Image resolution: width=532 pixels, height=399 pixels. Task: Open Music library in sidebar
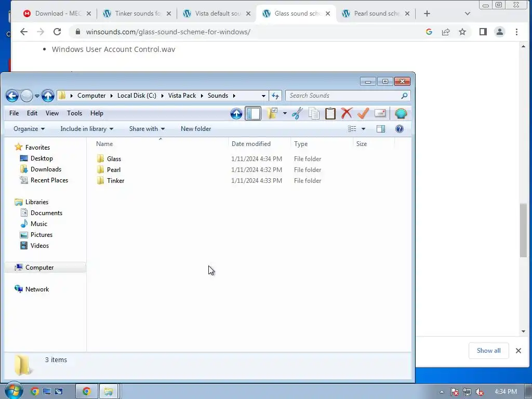point(38,224)
